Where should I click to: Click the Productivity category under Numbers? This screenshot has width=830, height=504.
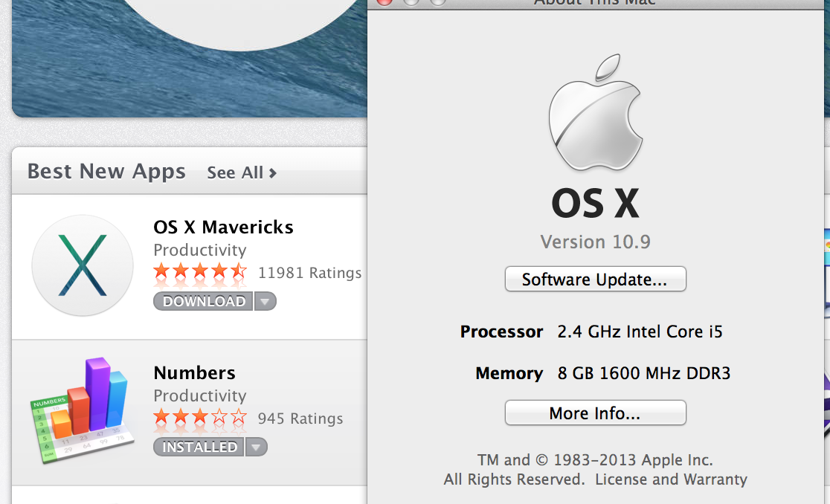[x=199, y=395]
